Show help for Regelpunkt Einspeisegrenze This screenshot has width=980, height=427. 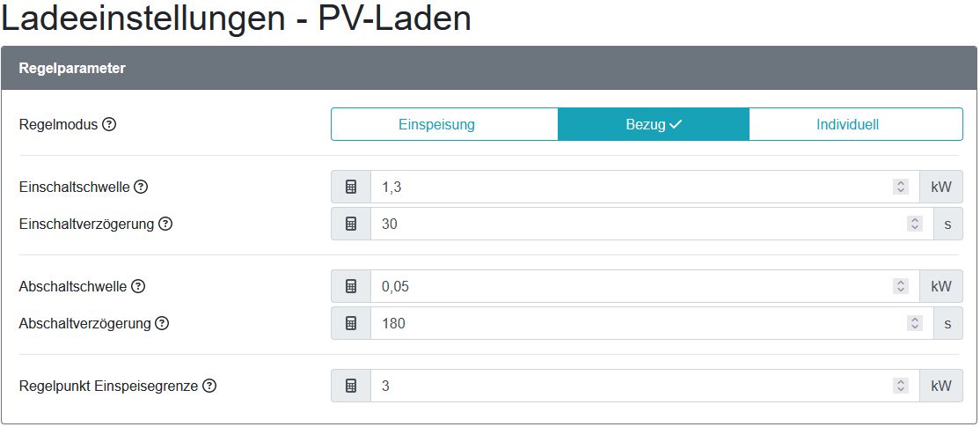[x=209, y=386]
